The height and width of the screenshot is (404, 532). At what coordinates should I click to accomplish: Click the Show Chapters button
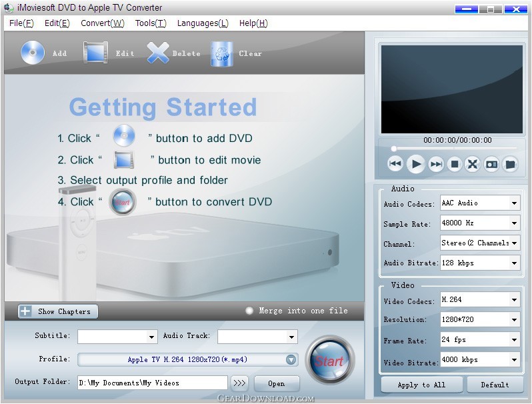(58, 311)
